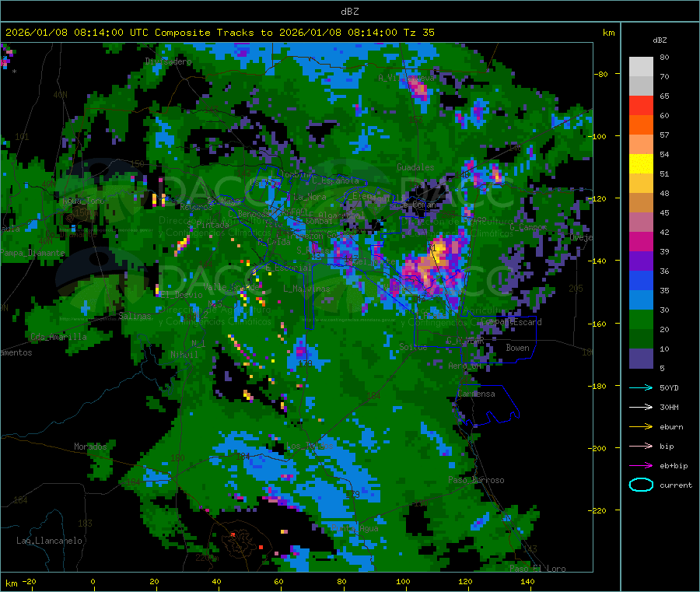Screen dimensions: 700x592
Task: Click the cyan 50YD arrow legend symbol
Action: pos(641,387)
